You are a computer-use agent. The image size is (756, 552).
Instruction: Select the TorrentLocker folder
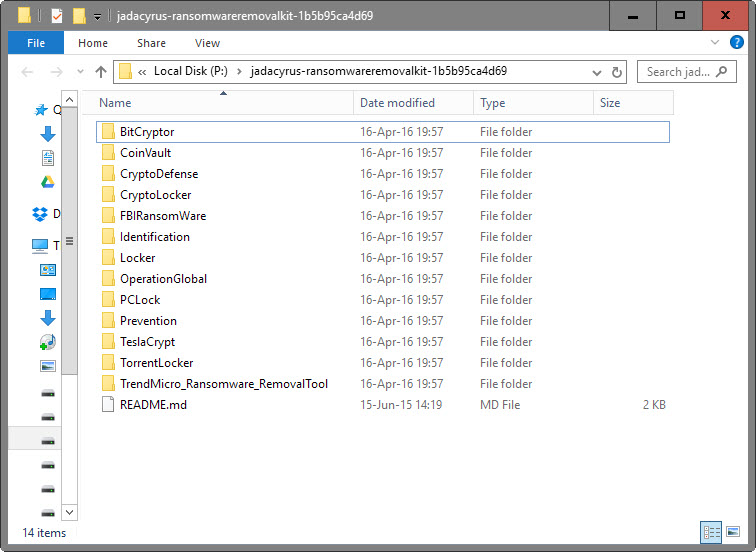pos(383,363)
